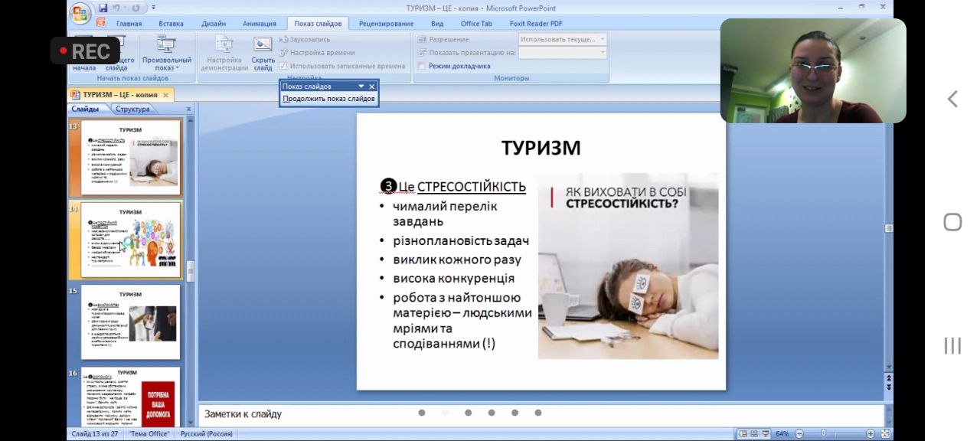The height and width of the screenshot is (441, 980).
Task: Open the Вставка ribbon tab
Action: (x=171, y=24)
